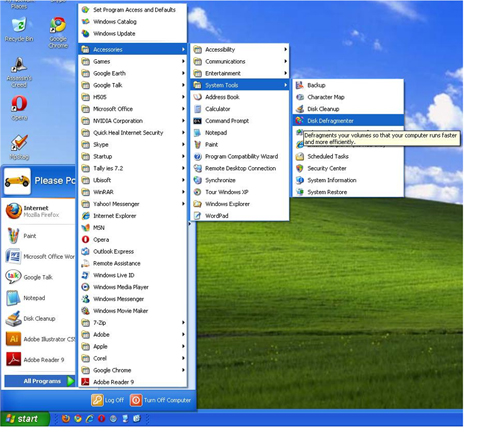Open Windows Messenger

[132, 299]
